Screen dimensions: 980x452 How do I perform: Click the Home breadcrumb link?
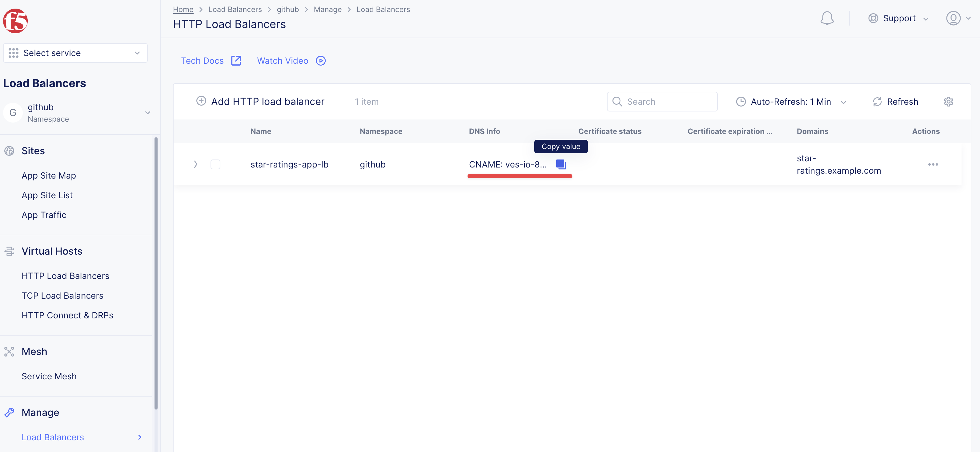(x=183, y=9)
